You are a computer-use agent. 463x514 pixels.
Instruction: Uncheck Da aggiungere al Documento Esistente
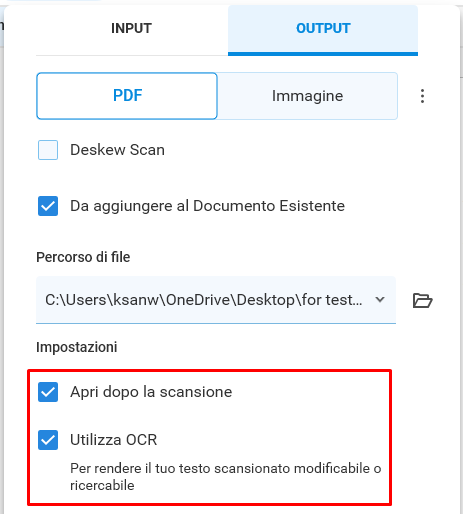[48, 206]
